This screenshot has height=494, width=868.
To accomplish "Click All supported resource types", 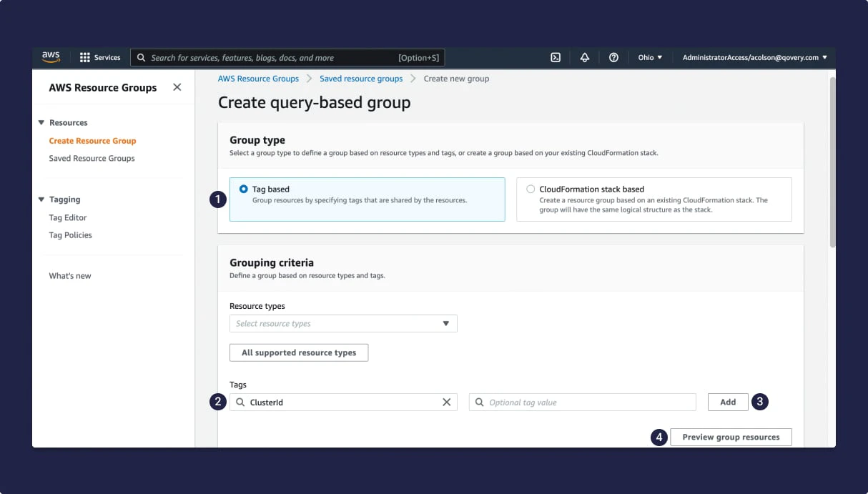I will [x=298, y=352].
